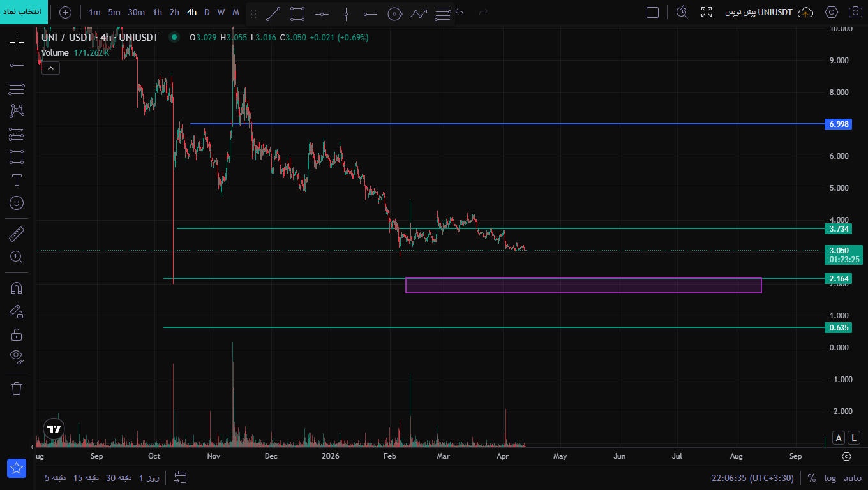The height and width of the screenshot is (490, 868).
Task: Switch to the 2h timeframe
Action: (x=174, y=12)
